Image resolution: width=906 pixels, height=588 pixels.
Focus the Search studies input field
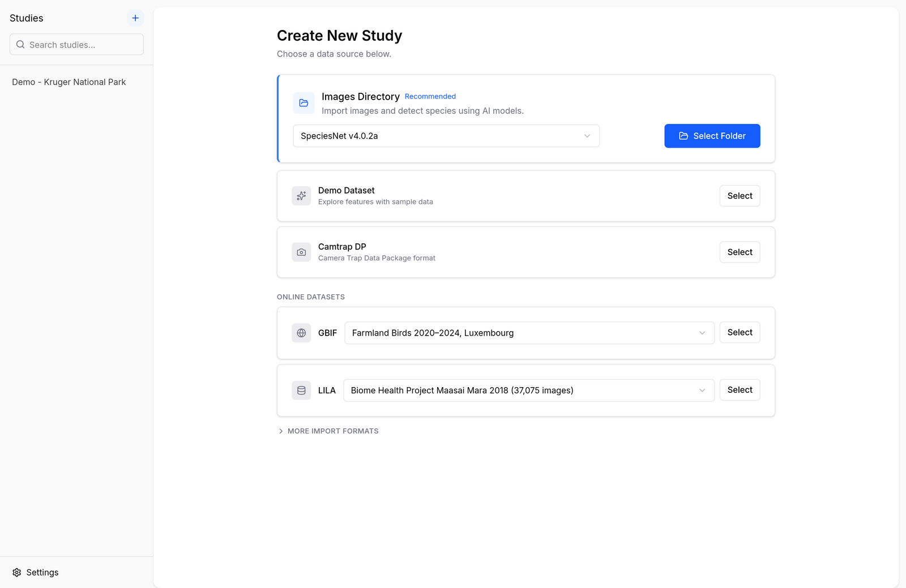pos(76,45)
